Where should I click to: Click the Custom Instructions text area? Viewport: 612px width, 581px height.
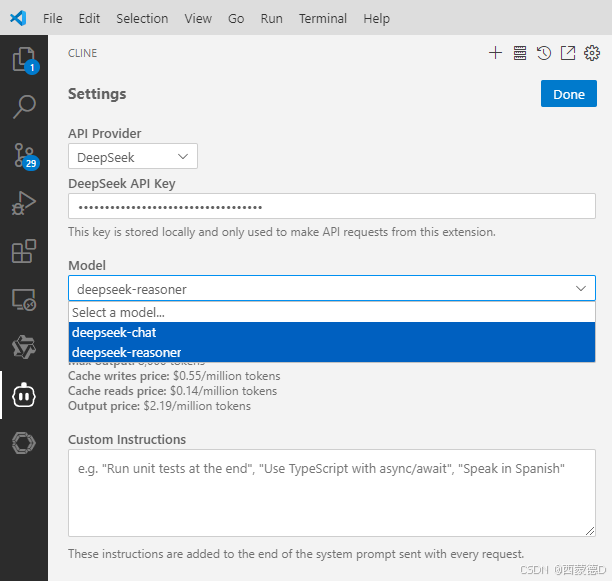332,493
